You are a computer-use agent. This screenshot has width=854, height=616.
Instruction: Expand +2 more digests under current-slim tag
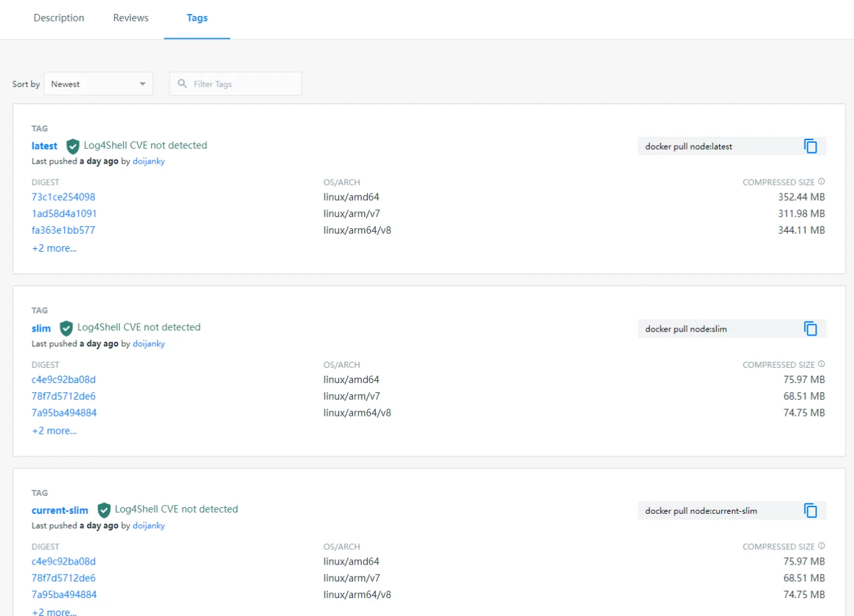click(54, 611)
